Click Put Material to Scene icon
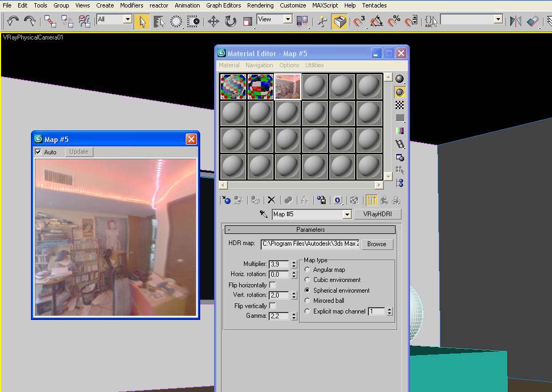The image size is (552, 392). 238,200
